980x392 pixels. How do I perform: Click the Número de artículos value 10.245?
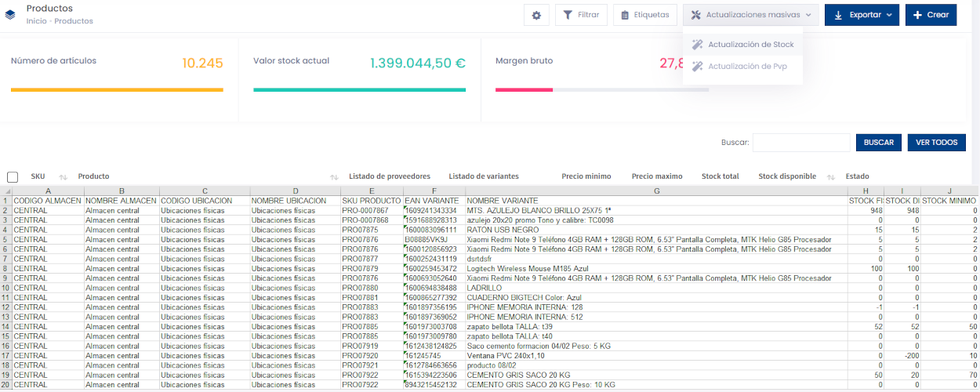202,64
